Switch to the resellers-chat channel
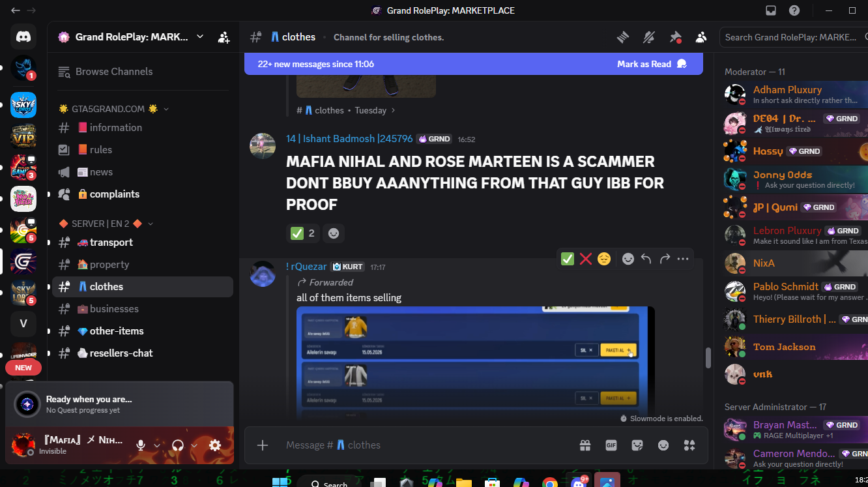 (142, 353)
